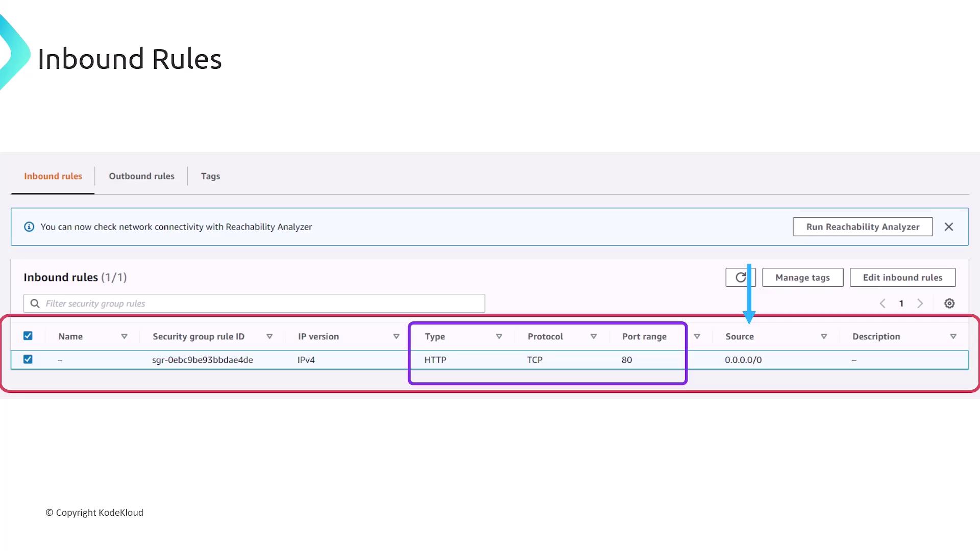Sort by IP version column arrow
The width and height of the screenshot is (980, 551).
396,337
